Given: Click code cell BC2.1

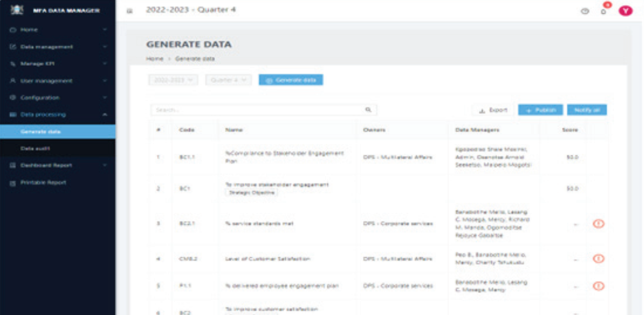Looking at the screenshot, I should tap(187, 224).
